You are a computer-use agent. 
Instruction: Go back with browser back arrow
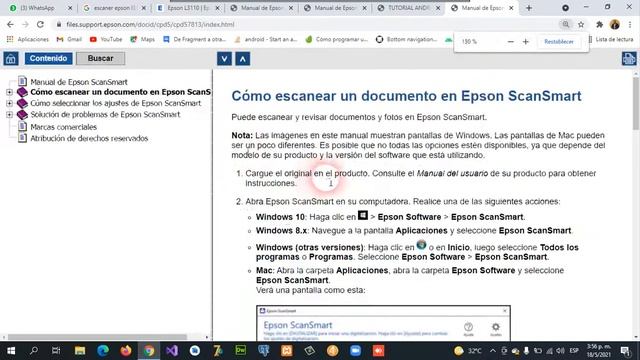coord(10,24)
